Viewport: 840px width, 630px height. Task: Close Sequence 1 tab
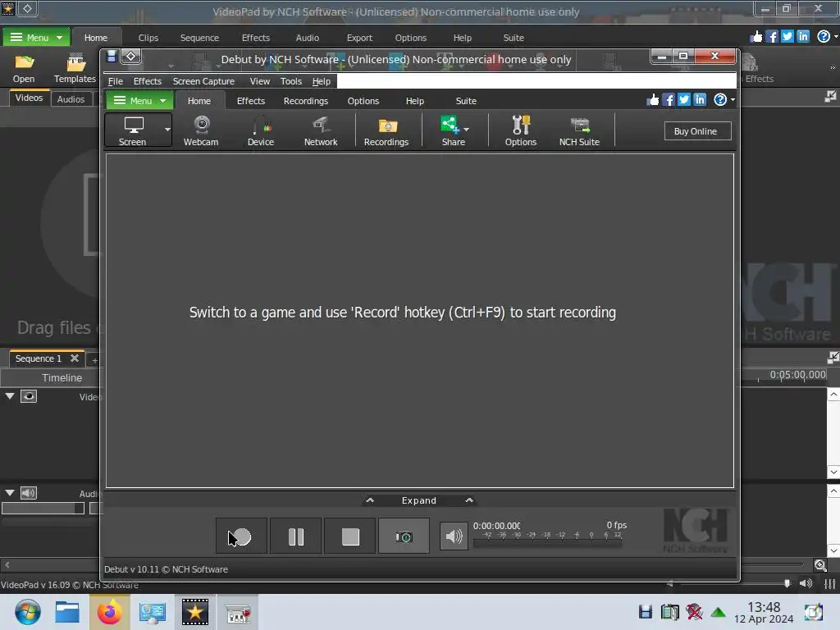tap(75, 358)
